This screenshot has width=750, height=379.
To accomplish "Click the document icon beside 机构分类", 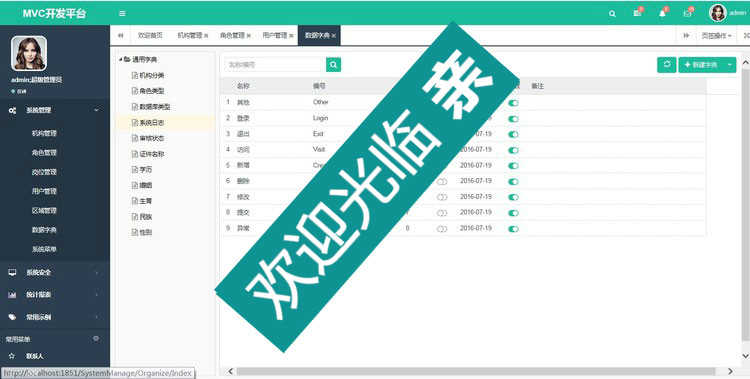I will click(x=135, y=75).
